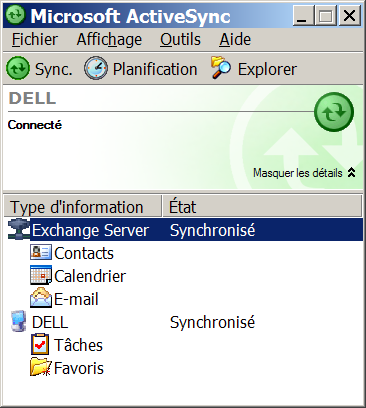Screen dimensions: 366x408
Task: Click the large green sync status button
Action: (x=334, y=112)
